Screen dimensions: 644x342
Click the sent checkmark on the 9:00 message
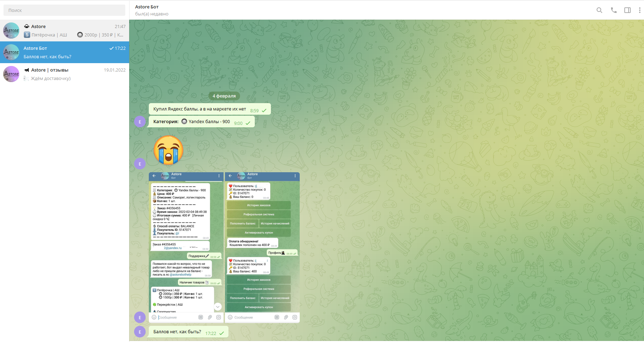pyautogui.click(x=248, y=123)
